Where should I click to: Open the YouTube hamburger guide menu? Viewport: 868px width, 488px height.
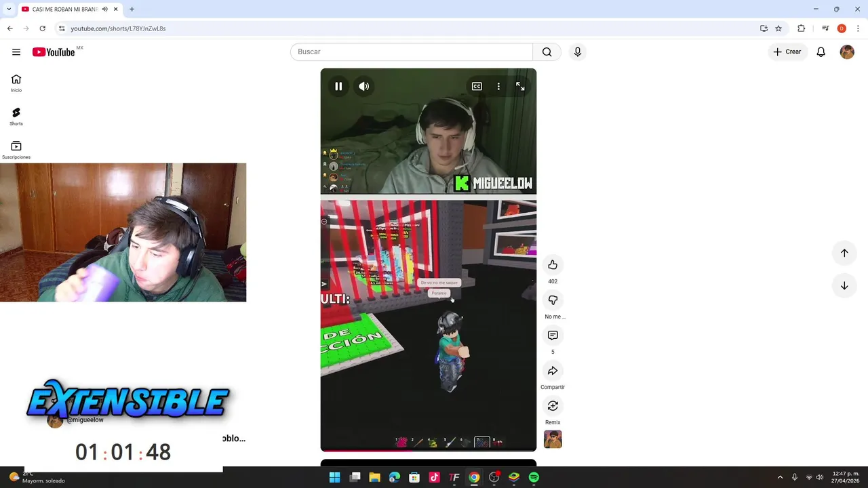click(16, 52)
